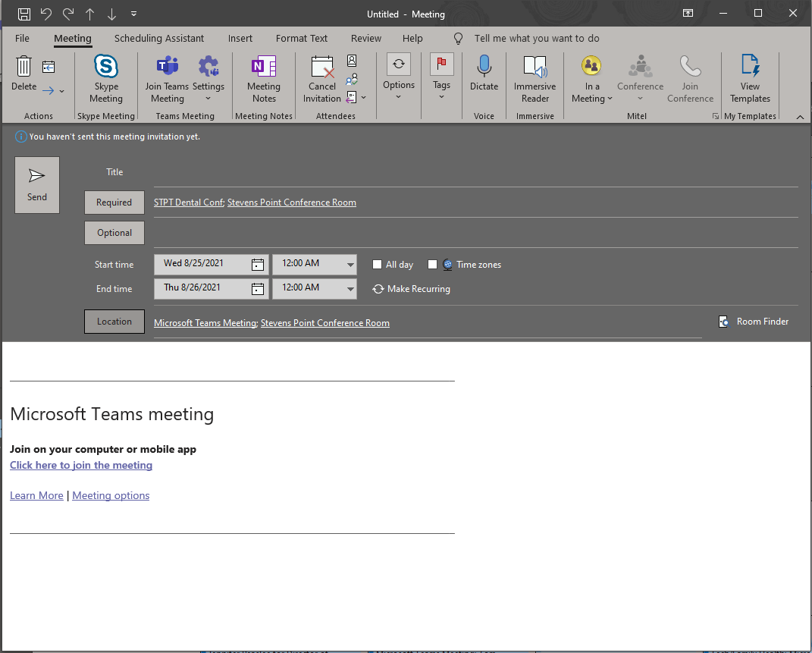Open Teams Meeting Settings dropdown
812x653 pixels.
[x=208, y=79]
